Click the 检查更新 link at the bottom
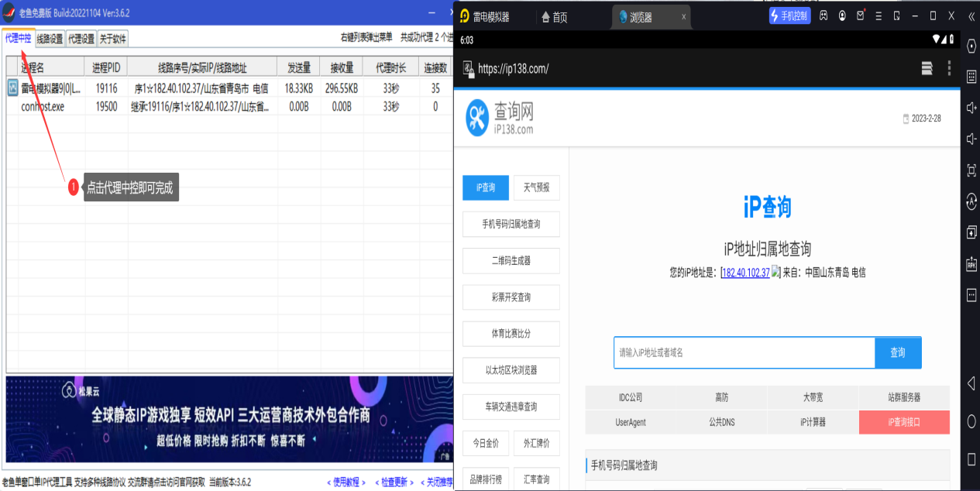The width and height of the screenshot is (980, 491). click(394, 482)
